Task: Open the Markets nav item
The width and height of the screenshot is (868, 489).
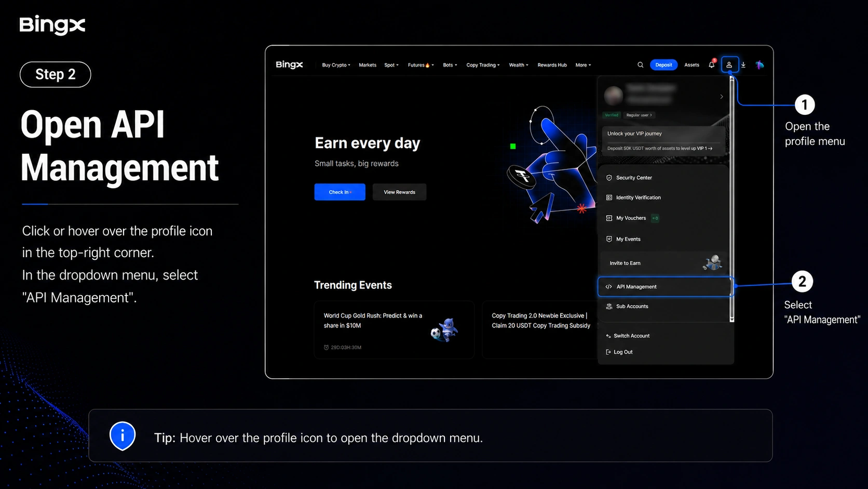Action: (x=368, y=65)
